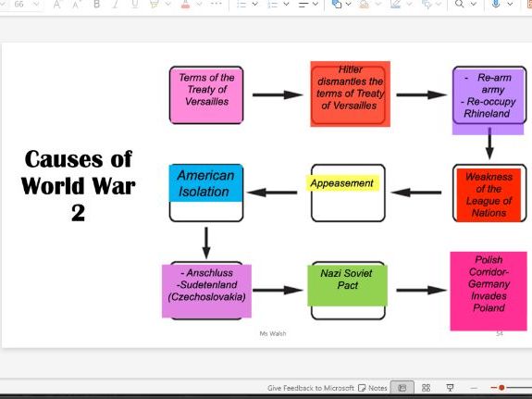Select 'Hitler dismantles the terms' red box
Image resolution: width=532 pixels, height=399 pixels.
[x=350, y=94]
